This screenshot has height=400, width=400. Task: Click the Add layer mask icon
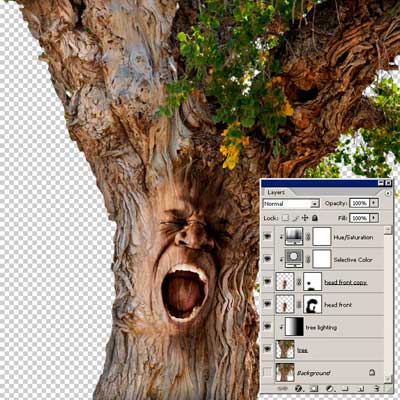(x=314, y=389)
